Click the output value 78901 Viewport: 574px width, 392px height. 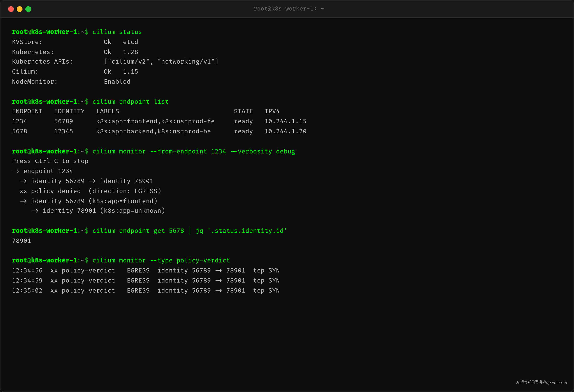[22, 241]
